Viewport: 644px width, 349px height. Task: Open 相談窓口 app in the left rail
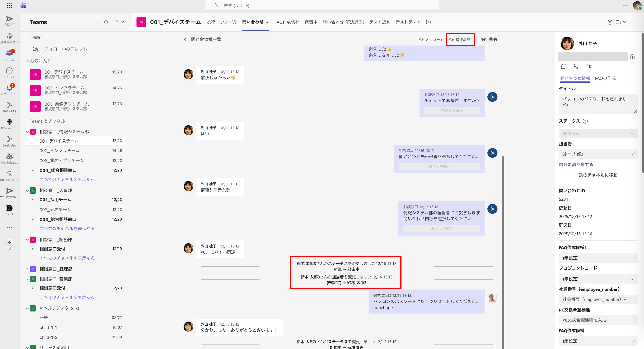click(x=9, y=21)
